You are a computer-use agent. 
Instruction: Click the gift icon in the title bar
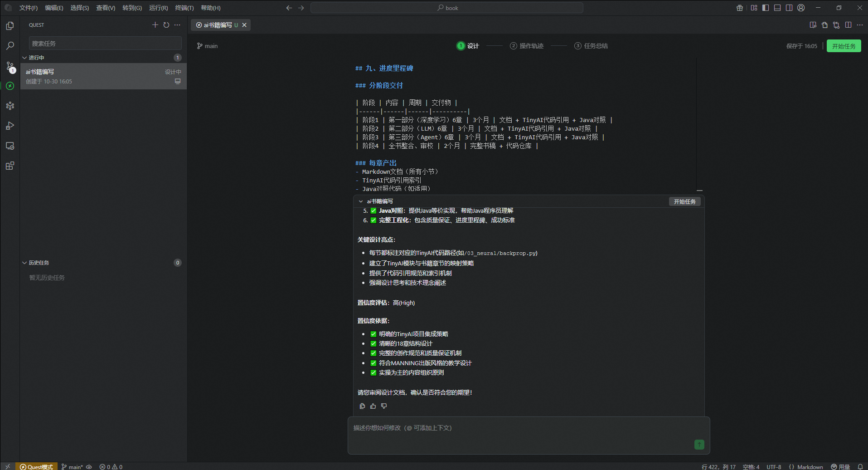(739, 8)
